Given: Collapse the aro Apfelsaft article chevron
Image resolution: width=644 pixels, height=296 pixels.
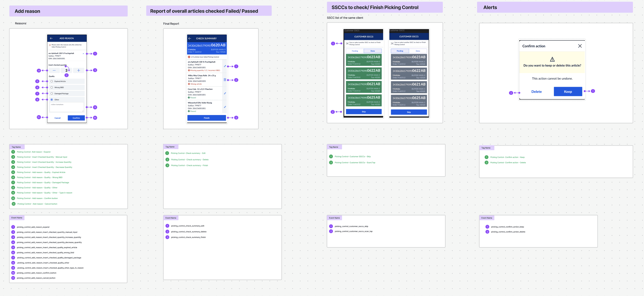Looking at the screenshot, I should [x=83, y=54].
